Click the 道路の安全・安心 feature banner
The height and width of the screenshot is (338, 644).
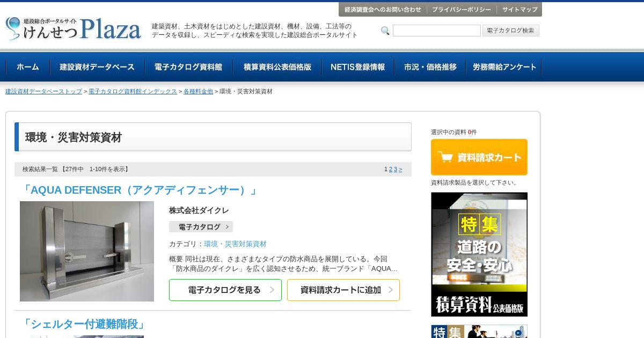pyautogui.click(x=479, y=254)
